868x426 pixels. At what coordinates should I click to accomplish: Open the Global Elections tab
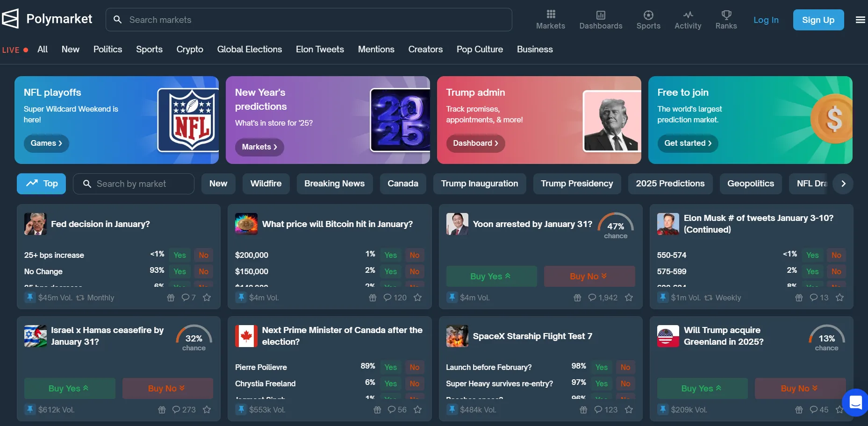[250, 50]
